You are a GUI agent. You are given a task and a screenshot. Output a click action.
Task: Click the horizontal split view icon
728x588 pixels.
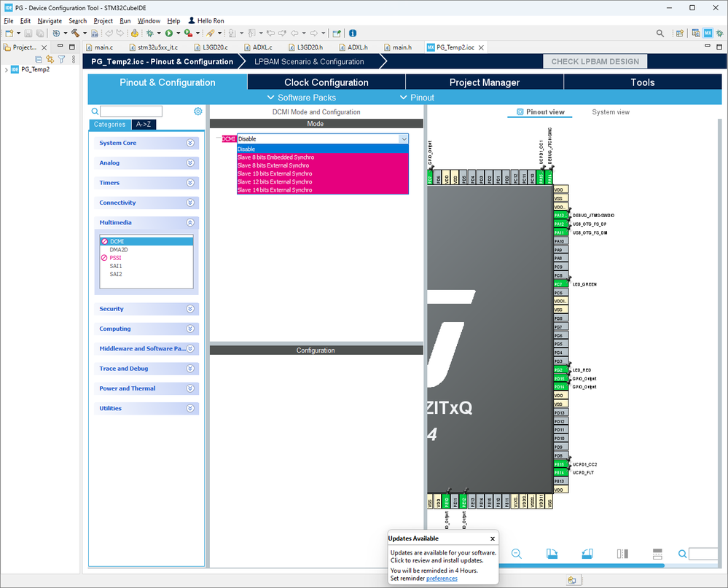[657, 553]
